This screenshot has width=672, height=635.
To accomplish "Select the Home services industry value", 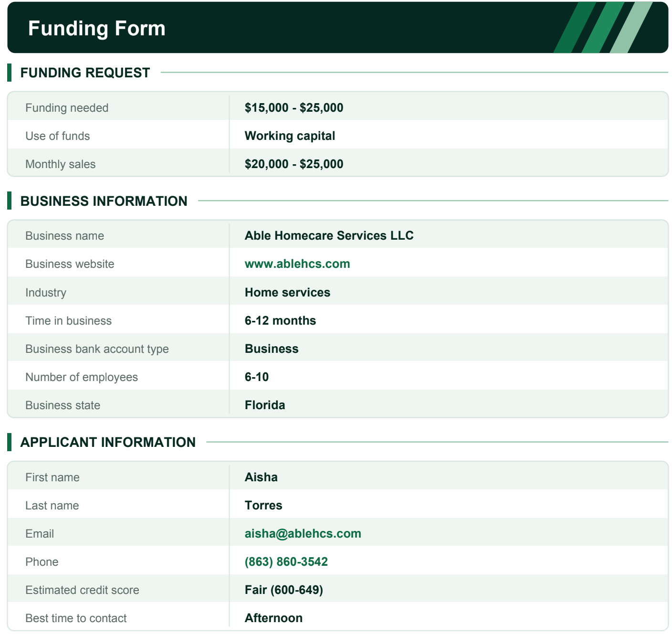I will click(x=288, y=293).
